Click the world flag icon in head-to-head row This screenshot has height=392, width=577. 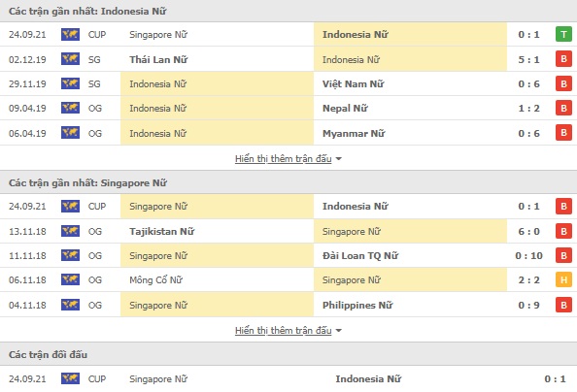coord(70,378)
